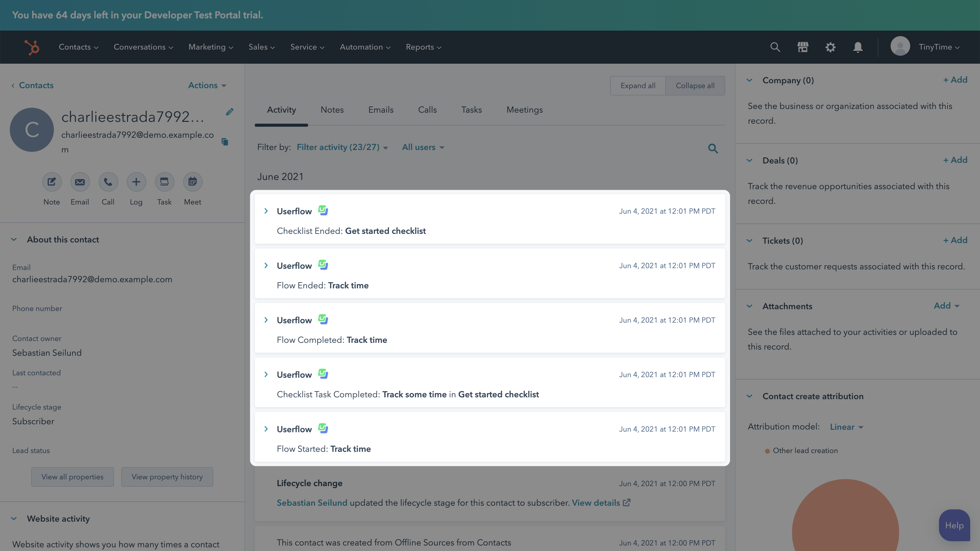The image size is (980, 551).
Task: Compose an email via the Email icon
Action: click(80, 182)
